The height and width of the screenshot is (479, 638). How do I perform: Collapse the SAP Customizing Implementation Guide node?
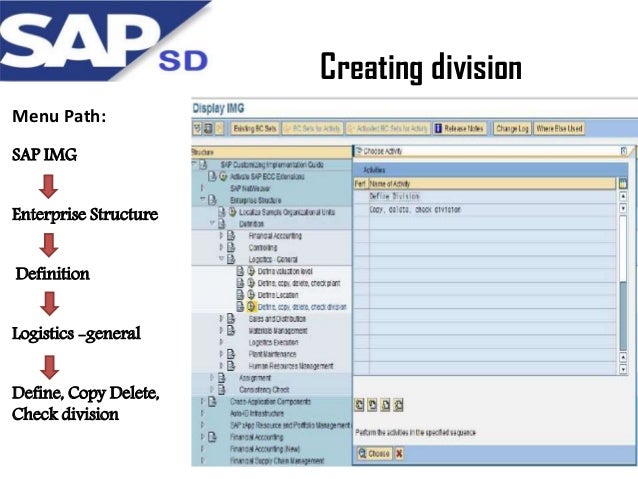pos(195,164)
